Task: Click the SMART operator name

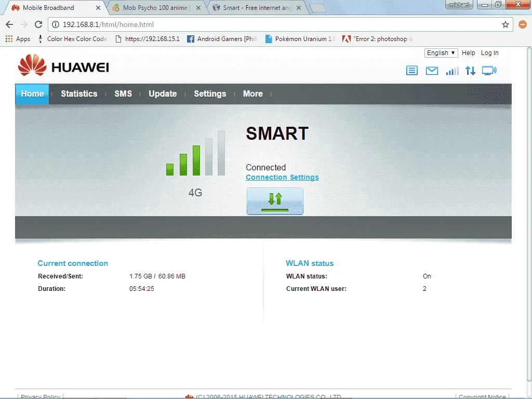Action: pos(277,134)
